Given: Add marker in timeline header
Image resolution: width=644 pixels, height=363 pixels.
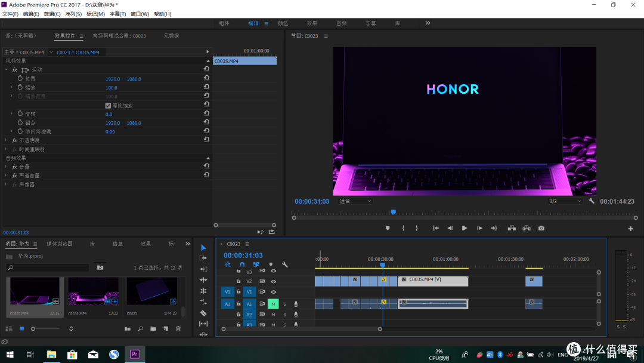Looking at the screenshot, I should click(x=271, y=264).
